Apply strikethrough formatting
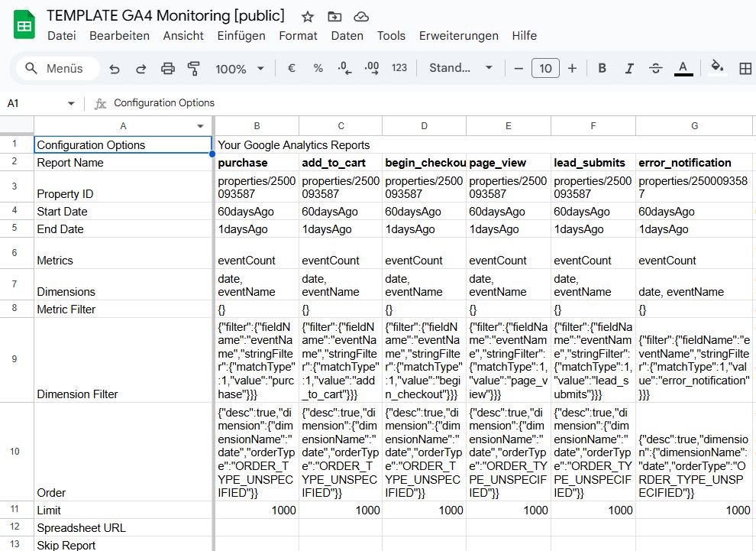 click(655, 68)
